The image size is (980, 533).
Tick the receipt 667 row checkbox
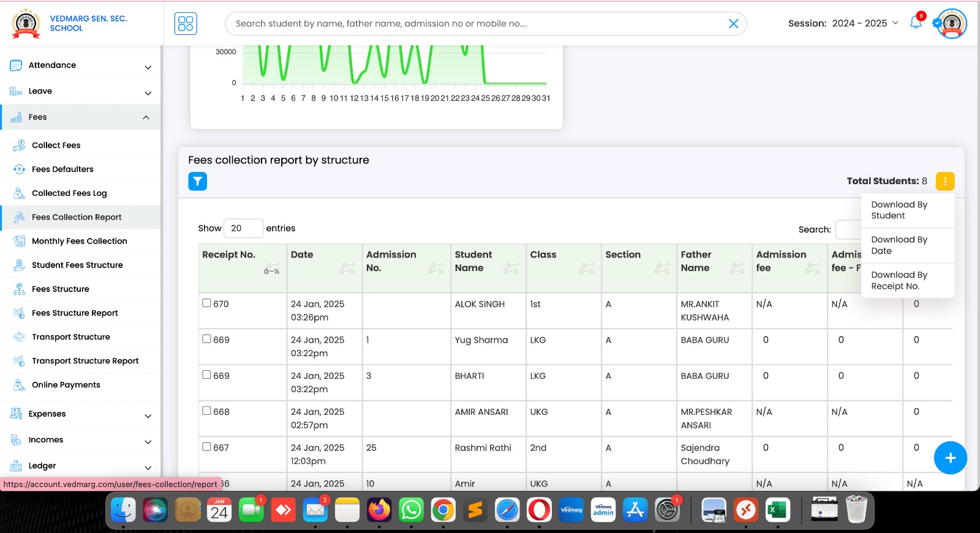click(207, 447)
